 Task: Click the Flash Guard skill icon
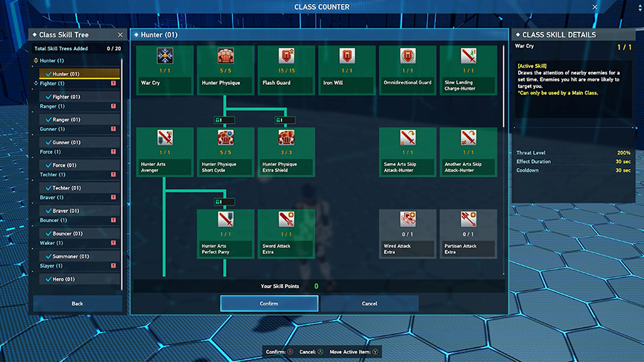[287, 56]
